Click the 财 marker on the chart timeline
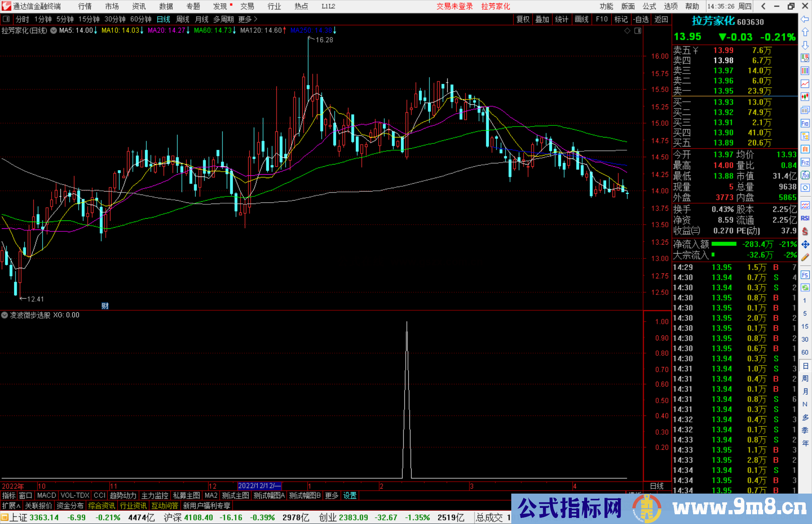Image resolution: width=812 pixels, height=524 pixels. click(x=105, y=306)
